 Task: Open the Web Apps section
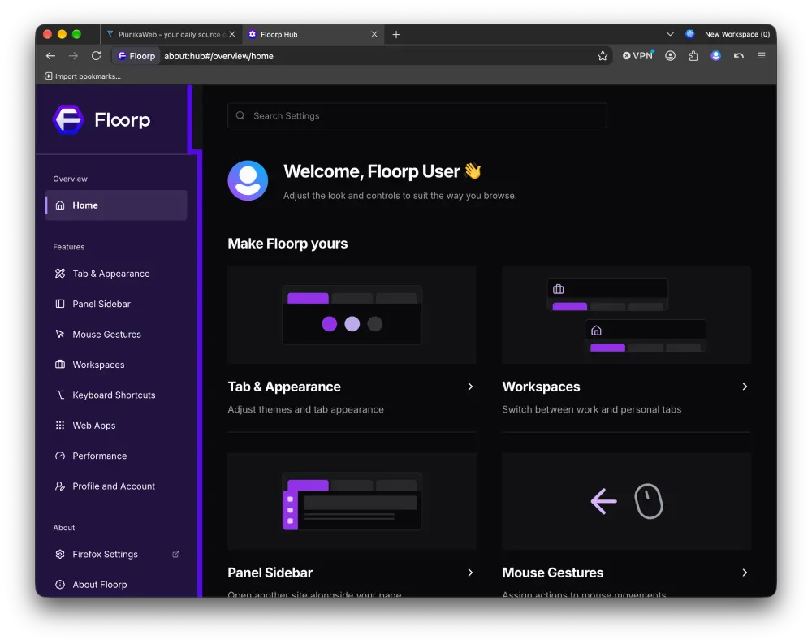[x=116, y=426]
